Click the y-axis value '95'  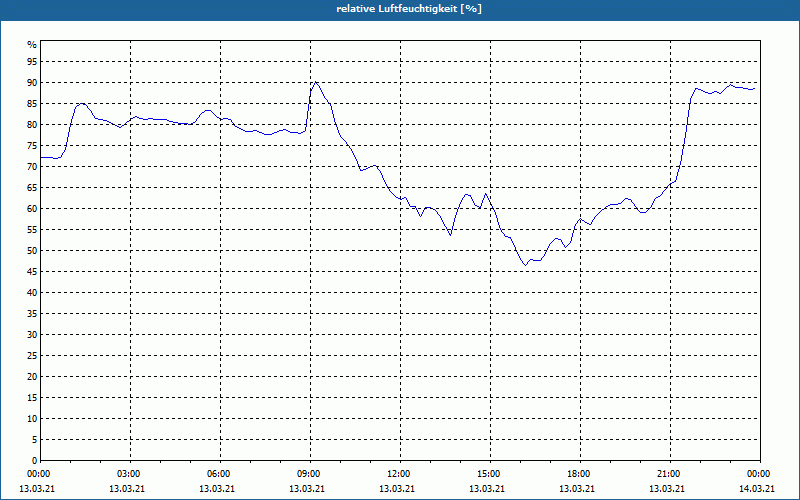(x=32, y=62)
